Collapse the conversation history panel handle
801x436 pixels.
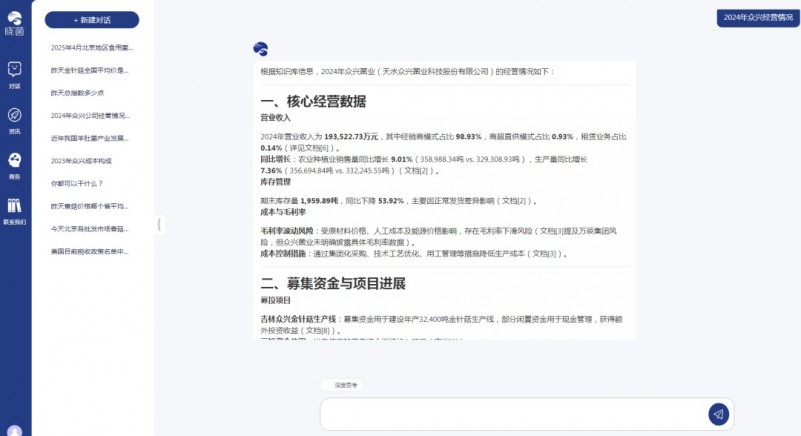[159, 224]
